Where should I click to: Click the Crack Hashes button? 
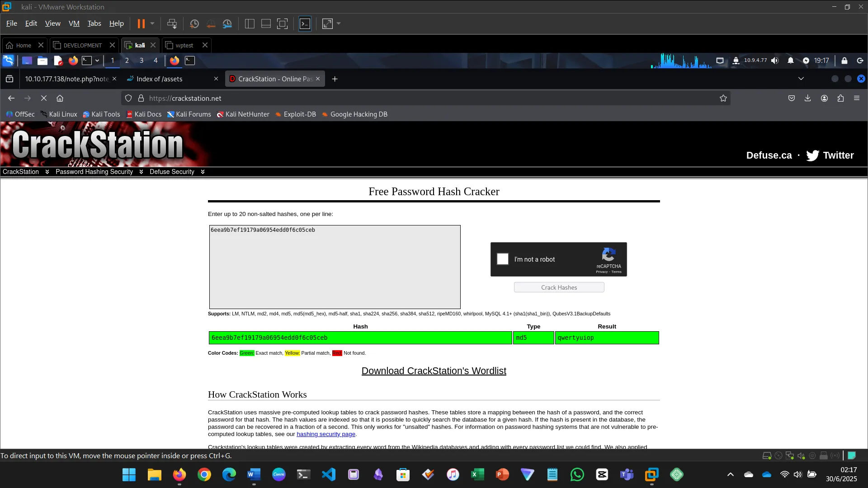[x=559, y=287]
